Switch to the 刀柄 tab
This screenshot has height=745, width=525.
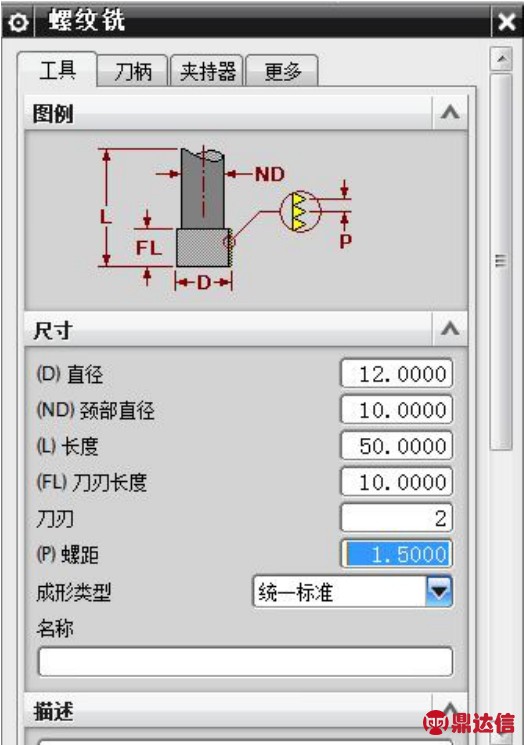click(133, 71)
